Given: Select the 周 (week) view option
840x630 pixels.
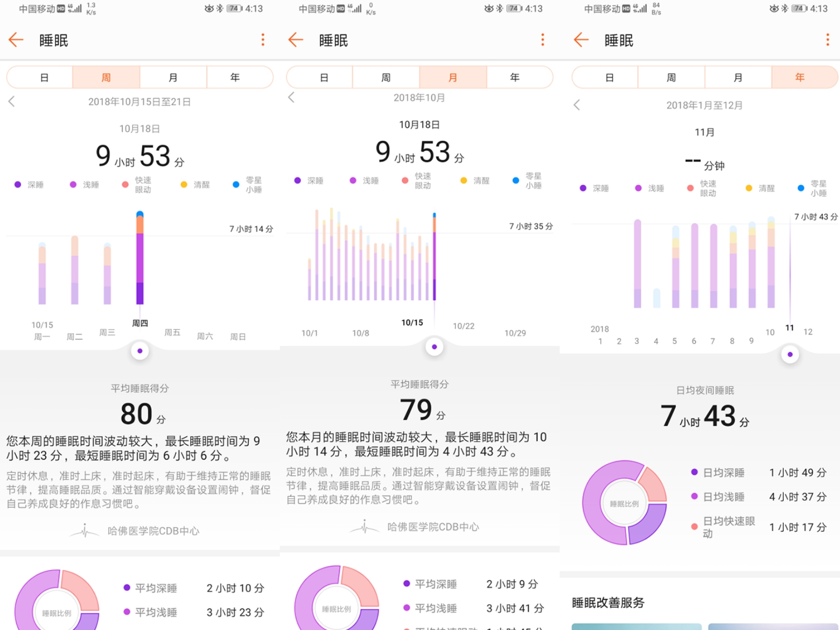Looking at the screenshot, I should (105, 77).
